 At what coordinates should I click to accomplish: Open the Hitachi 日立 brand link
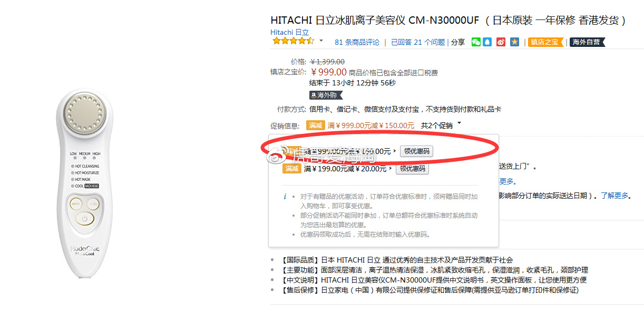(289, 32)
